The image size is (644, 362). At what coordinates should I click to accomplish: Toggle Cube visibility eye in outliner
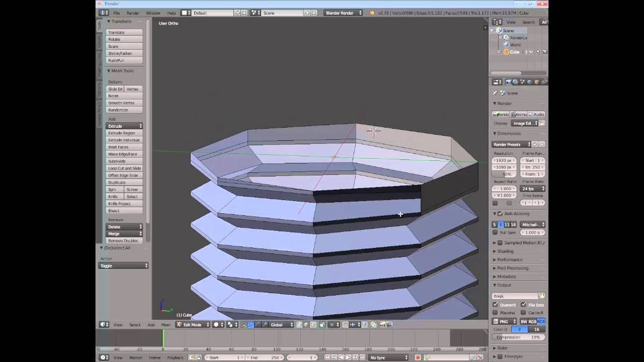click(x=531, y=52)
